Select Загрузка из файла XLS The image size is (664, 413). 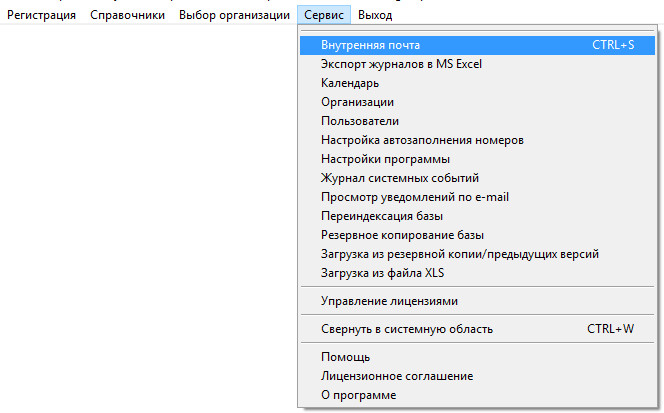coord(381,272)
